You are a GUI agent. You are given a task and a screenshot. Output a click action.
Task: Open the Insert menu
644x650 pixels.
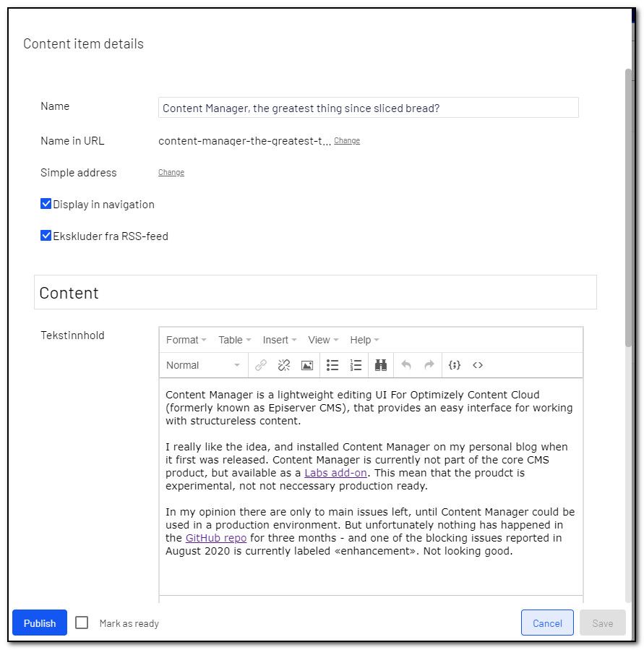(x=279, y=340)
